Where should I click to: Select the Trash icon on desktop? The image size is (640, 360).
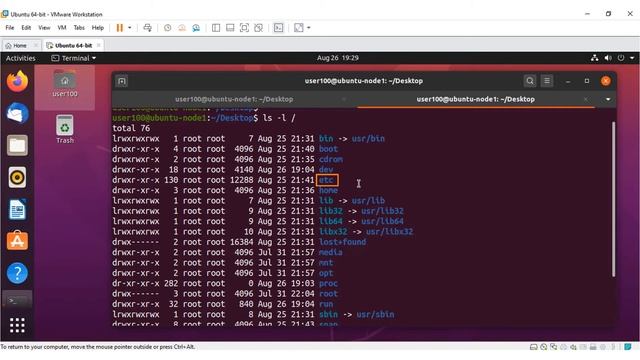(x=65, y=129)
